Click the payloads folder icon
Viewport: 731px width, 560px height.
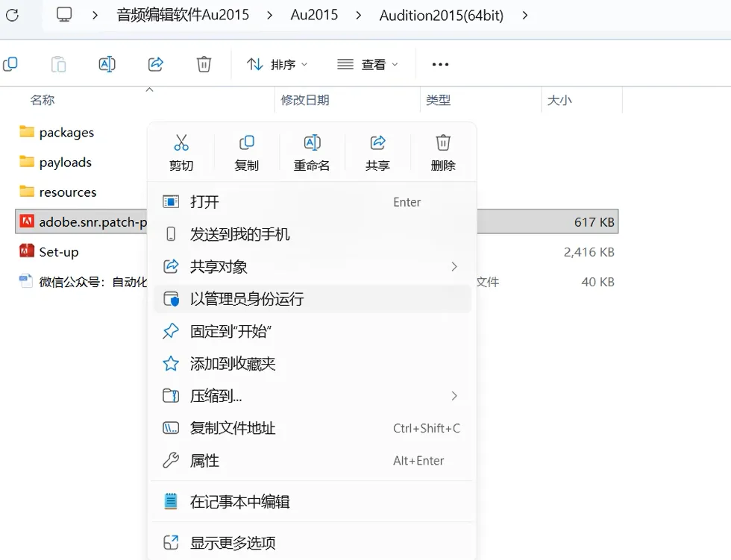[27, 162]
